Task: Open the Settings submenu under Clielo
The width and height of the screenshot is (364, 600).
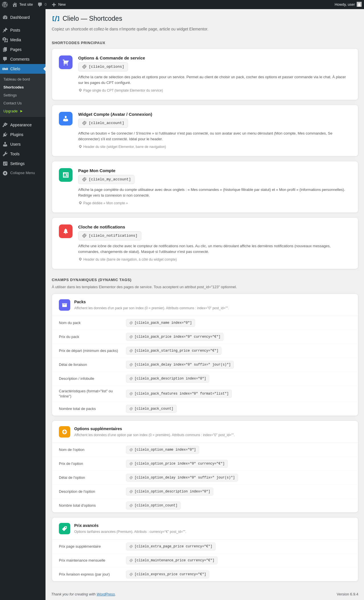Action: [10, 95]
